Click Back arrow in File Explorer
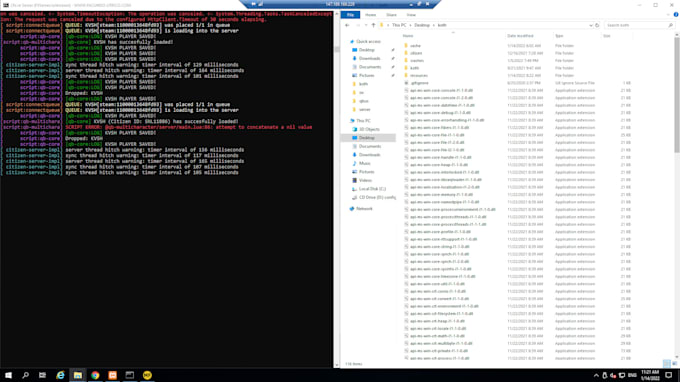 [347, 25]
